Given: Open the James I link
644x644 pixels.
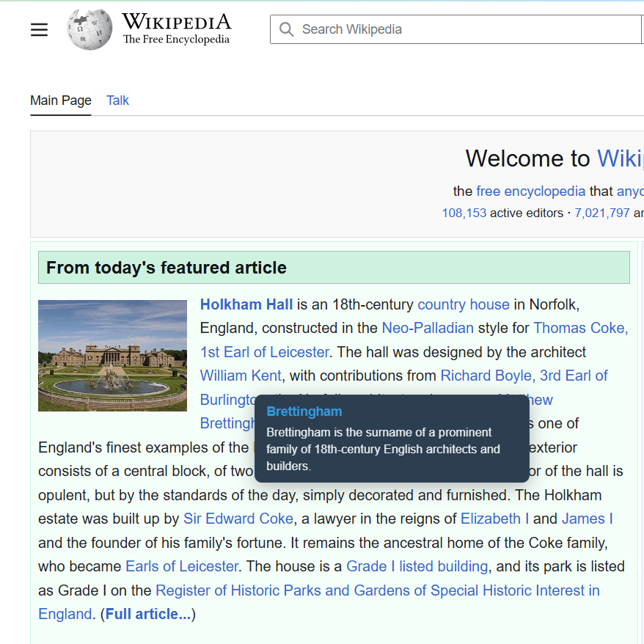Looking at the screenshot, I should click(x=588, y=519).
